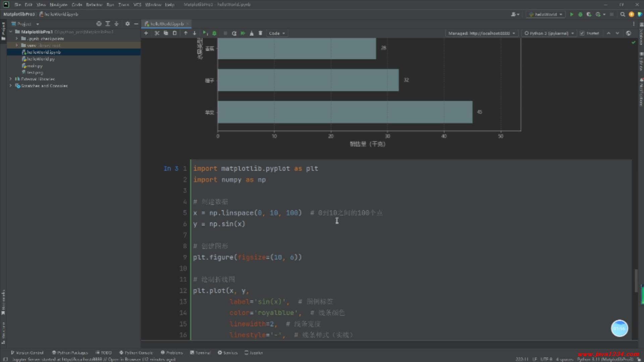Move cell up arrow in notebook toolbar

click(x=185, y=33)
